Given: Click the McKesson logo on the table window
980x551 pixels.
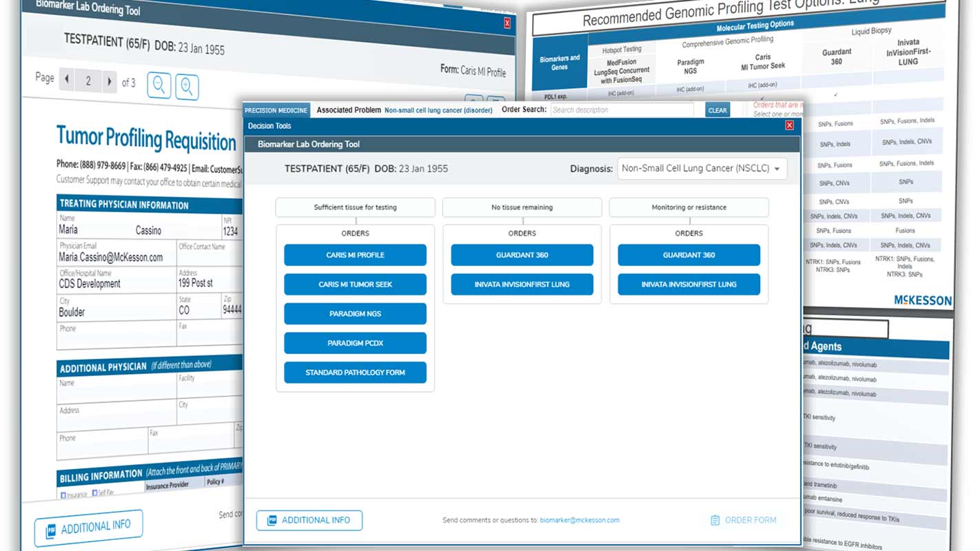Looking at the screenshot, I should [922, 300].
